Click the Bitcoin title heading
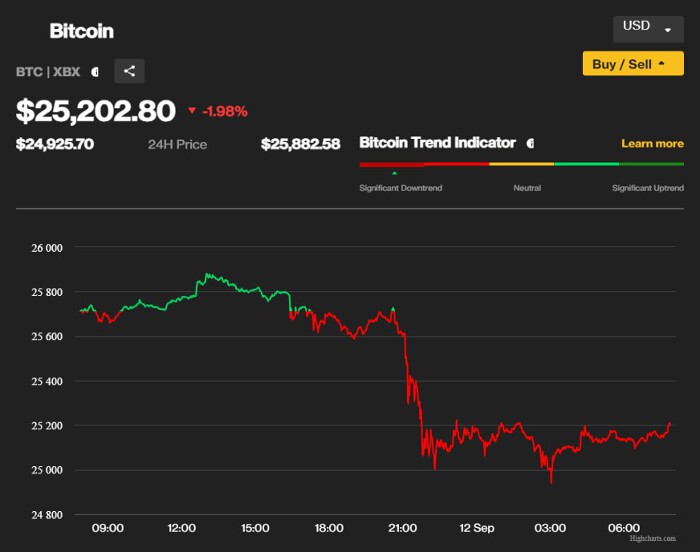Image resolution: width=700 pixels, height=552 pixels. 82,31
